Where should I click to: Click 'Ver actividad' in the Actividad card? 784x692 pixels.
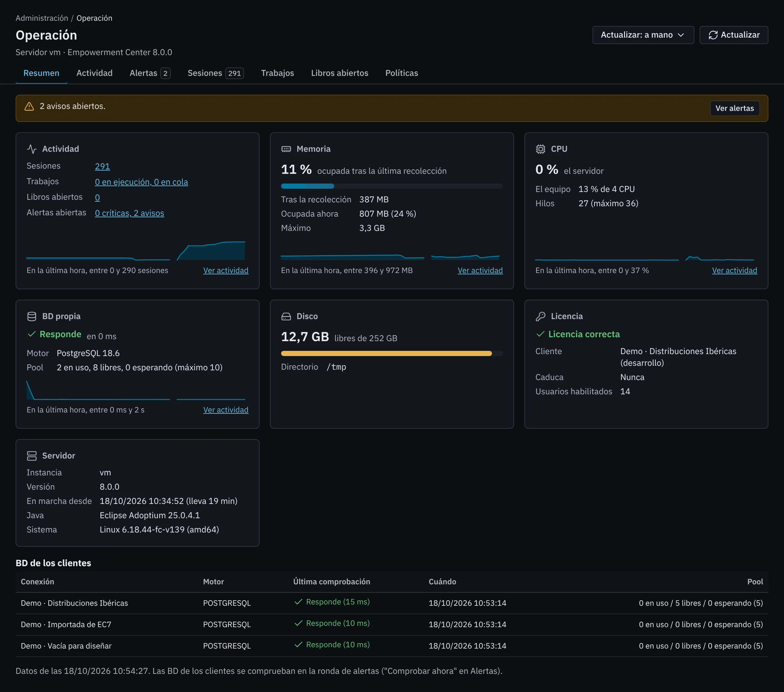[x=226, y=270]
